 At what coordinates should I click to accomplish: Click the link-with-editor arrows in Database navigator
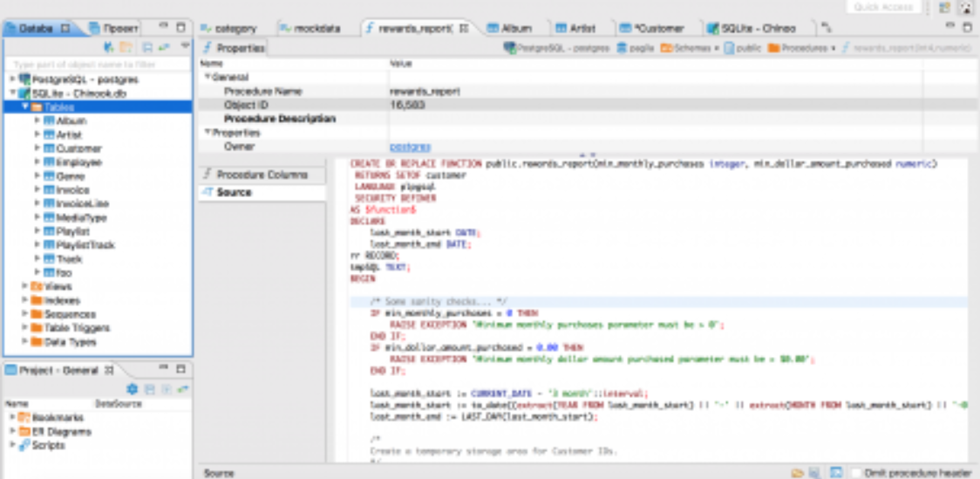pyautogui.click(x=164, y=47)
